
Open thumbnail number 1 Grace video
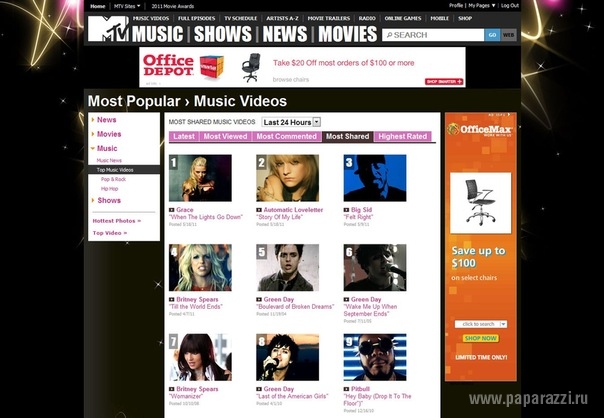(x=200, y=178)
